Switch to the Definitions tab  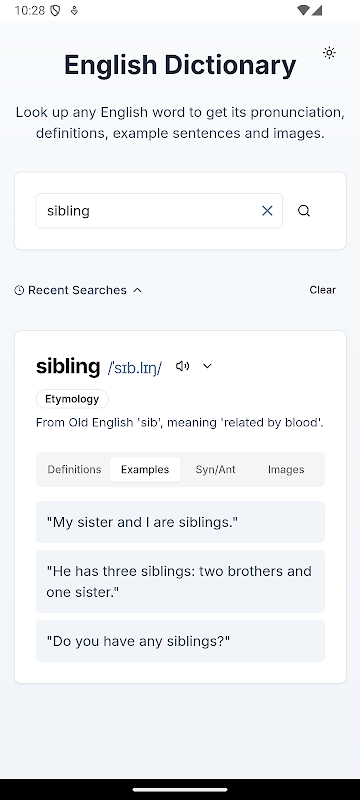(x=74, y=469)
